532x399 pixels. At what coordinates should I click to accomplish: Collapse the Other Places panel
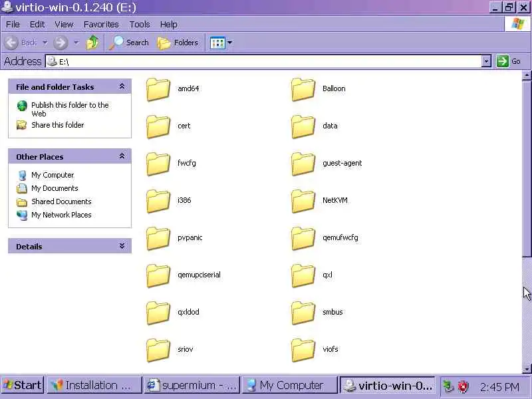(x=122, y=156)
